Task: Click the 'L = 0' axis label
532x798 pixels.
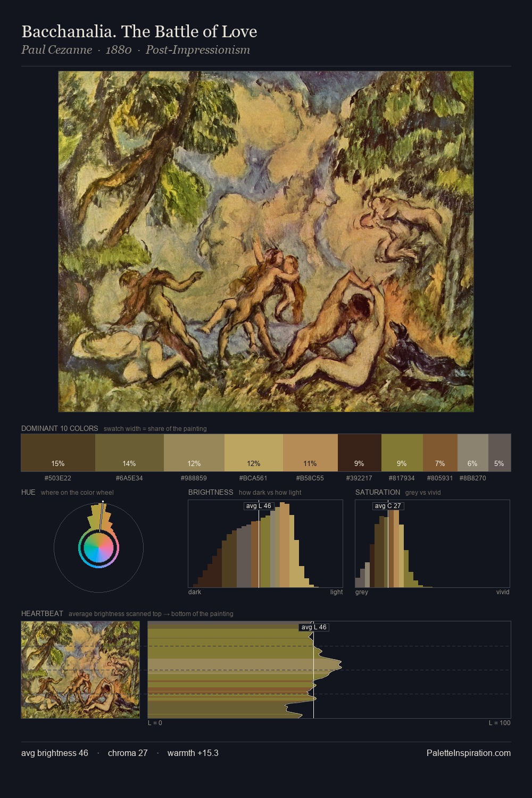Action: tap(155, 723)
